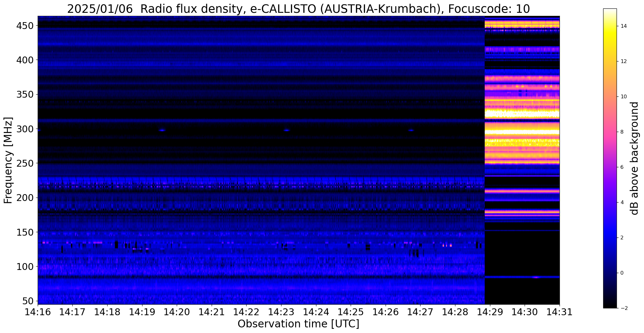Click the 14:24 time tick label

click(x=316, y=312)
